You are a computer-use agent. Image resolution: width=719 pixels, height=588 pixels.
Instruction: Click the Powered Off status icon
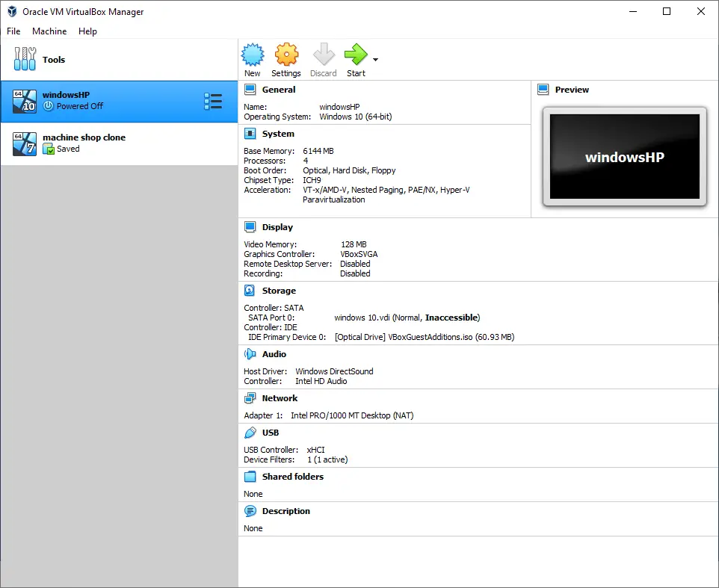48,106
